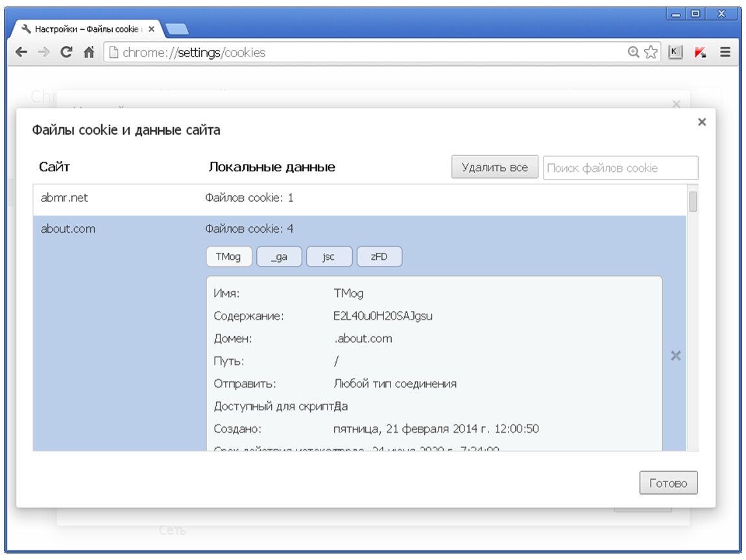
Task: Click the Отправить: field label
Action: click(x=245, y=384)
